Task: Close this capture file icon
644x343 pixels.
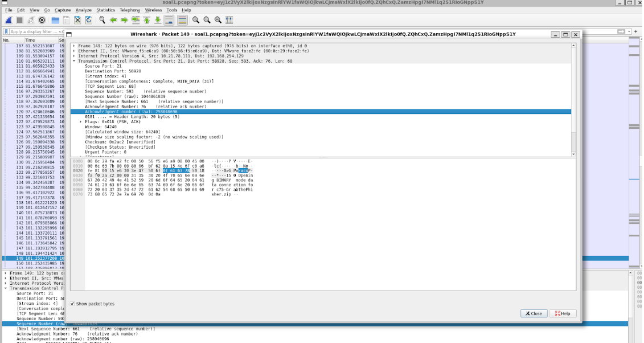Action: click(x=77, y=20)
